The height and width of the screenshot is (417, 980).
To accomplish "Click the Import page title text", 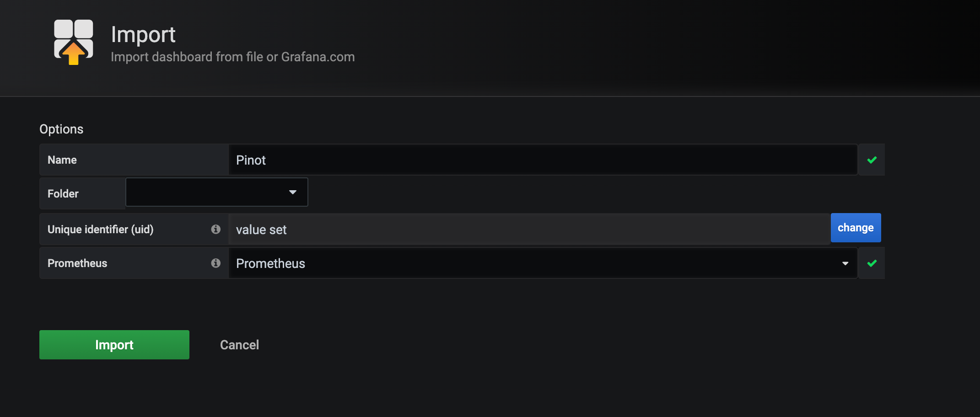I will pos(143,35).
